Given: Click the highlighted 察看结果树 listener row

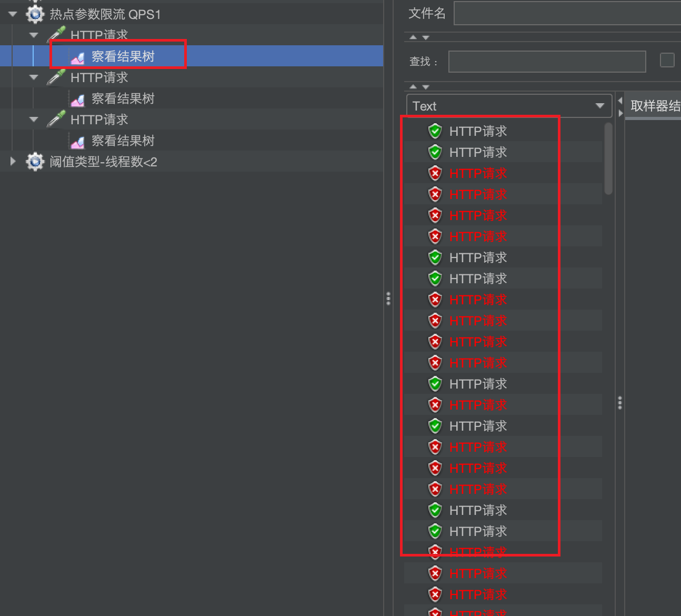Looking at the screenshot, I should pos(192,56).
